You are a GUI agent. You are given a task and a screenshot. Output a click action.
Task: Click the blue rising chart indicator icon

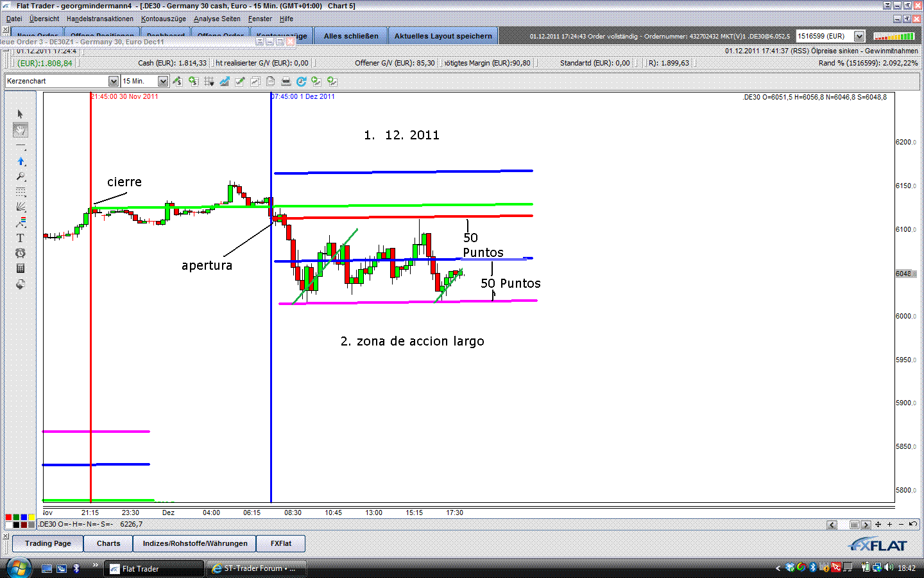[225, 81]
